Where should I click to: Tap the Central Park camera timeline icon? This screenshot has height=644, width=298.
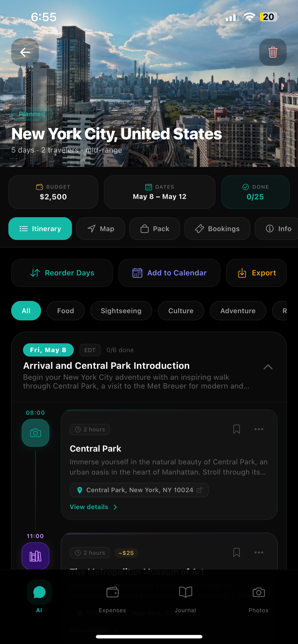pos(36,433)
